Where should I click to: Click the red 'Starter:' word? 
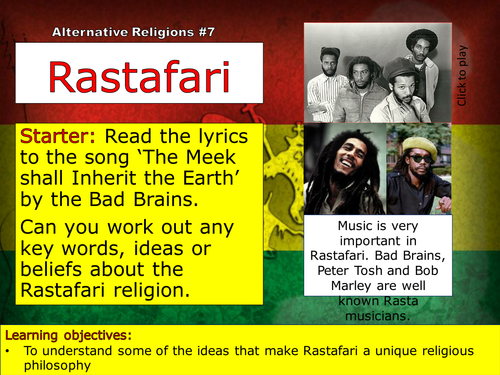point(57,136)
